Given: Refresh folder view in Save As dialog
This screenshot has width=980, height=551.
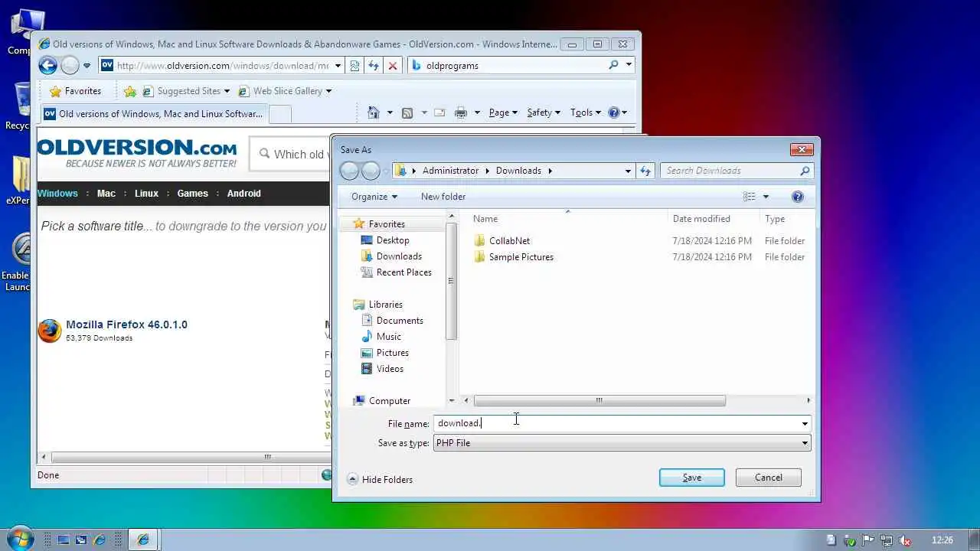Looking at the screenshot, I should (645, 171).
